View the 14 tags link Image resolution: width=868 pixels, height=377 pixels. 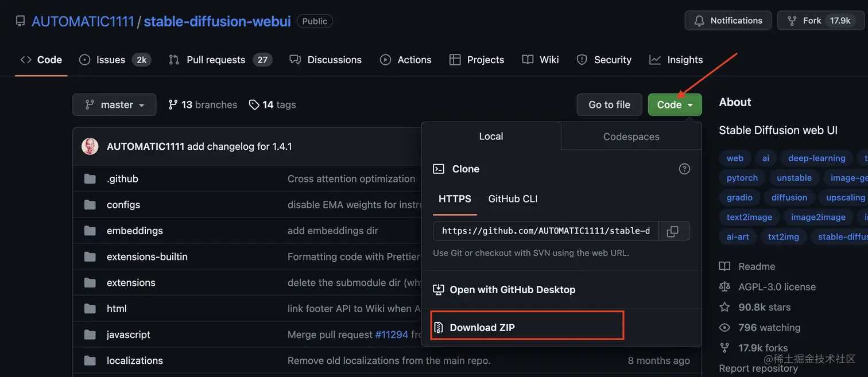pyautogui.click(x=272, y=104)
